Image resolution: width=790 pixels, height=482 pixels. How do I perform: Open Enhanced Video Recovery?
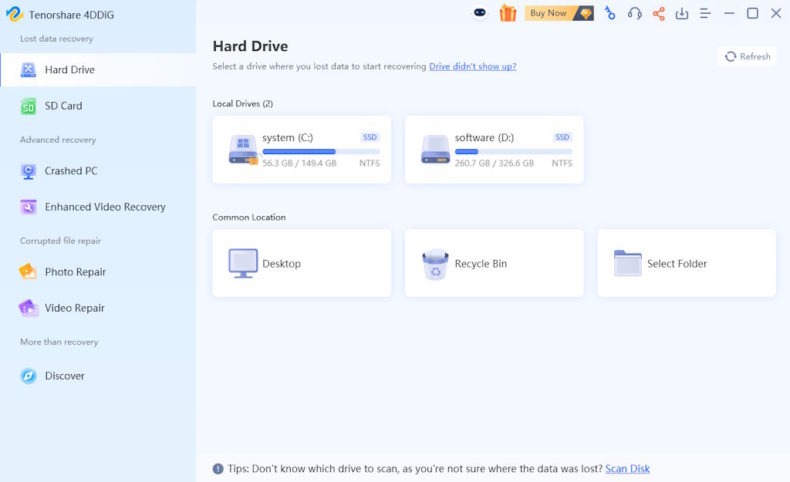[104, 207]
